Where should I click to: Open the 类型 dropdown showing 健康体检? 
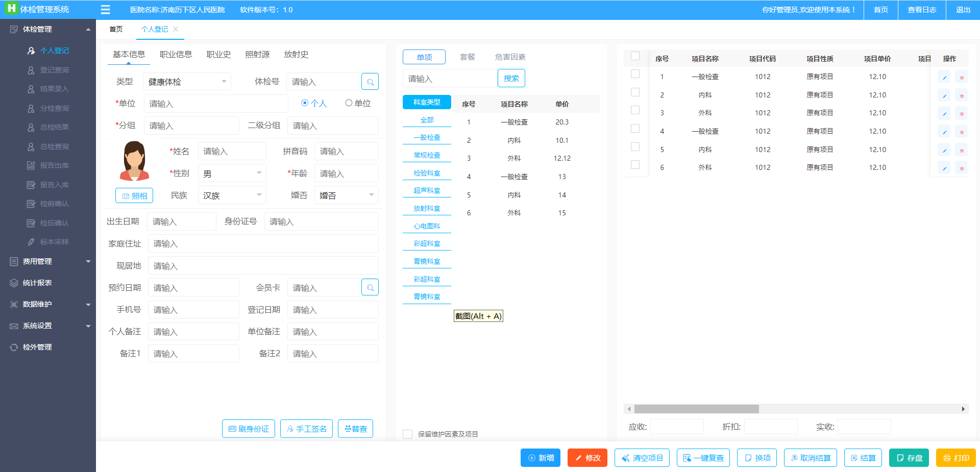click(187, 82)
